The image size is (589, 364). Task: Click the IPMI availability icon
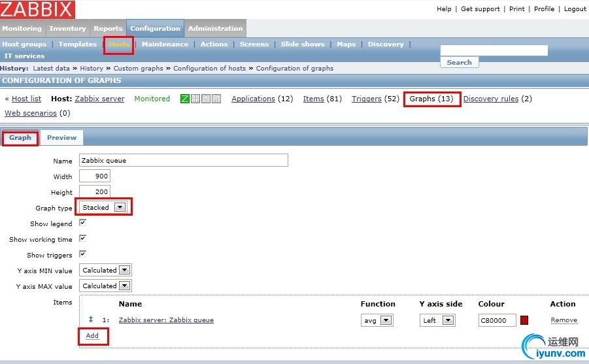click(216, 99)
